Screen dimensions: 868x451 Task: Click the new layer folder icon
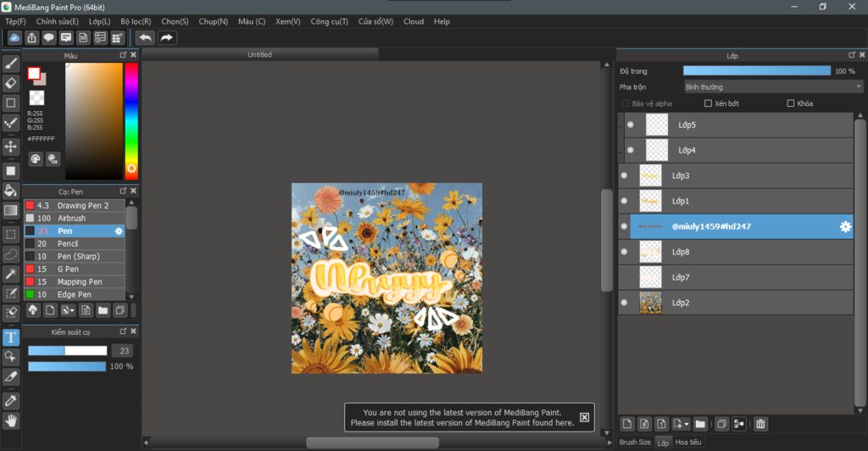[x=700, y=424]
